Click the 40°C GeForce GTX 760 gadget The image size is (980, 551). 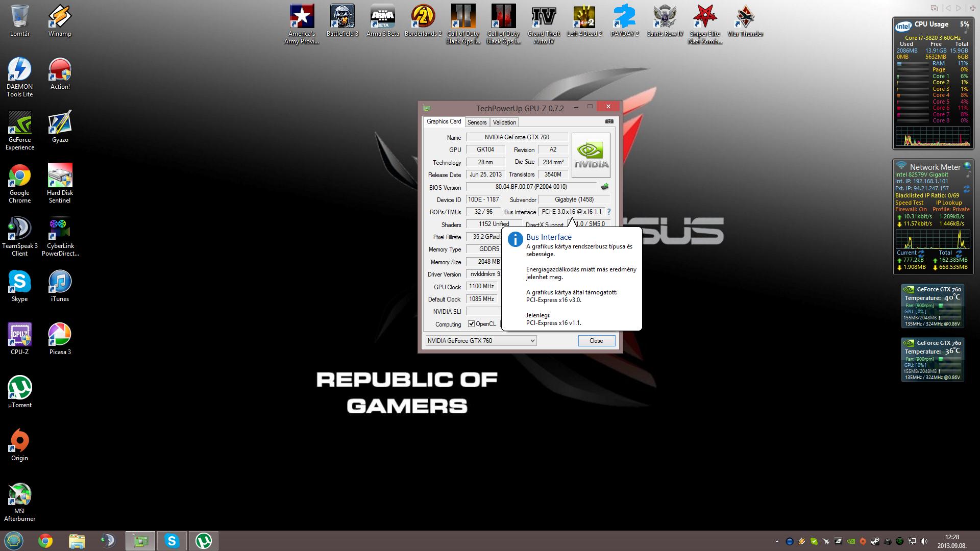tap(933, 306)
